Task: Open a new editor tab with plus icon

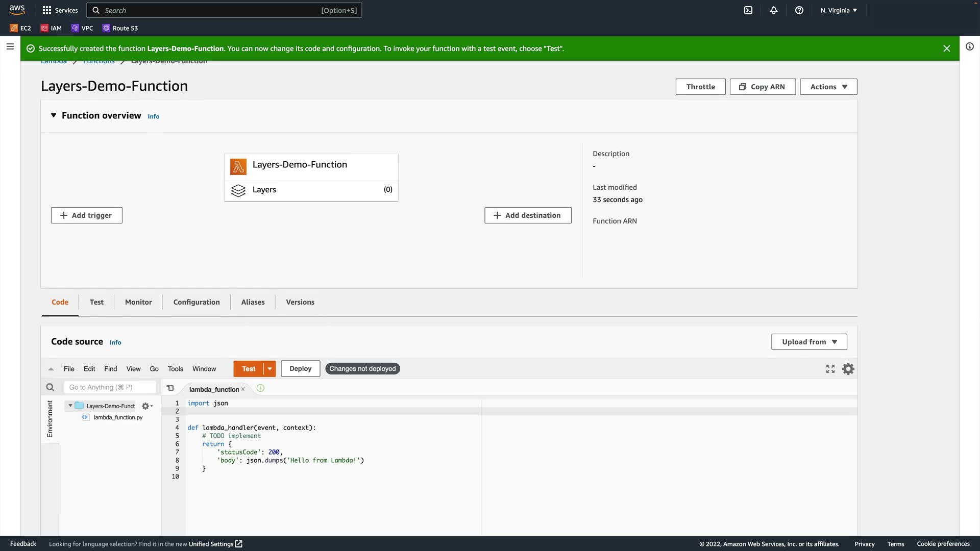Action: tap(260, 388)
